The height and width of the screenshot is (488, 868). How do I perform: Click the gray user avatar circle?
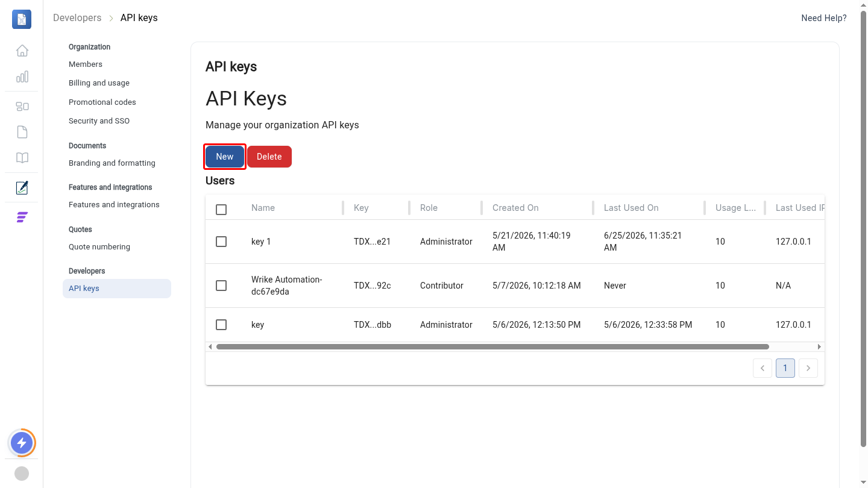click(22, 474)
